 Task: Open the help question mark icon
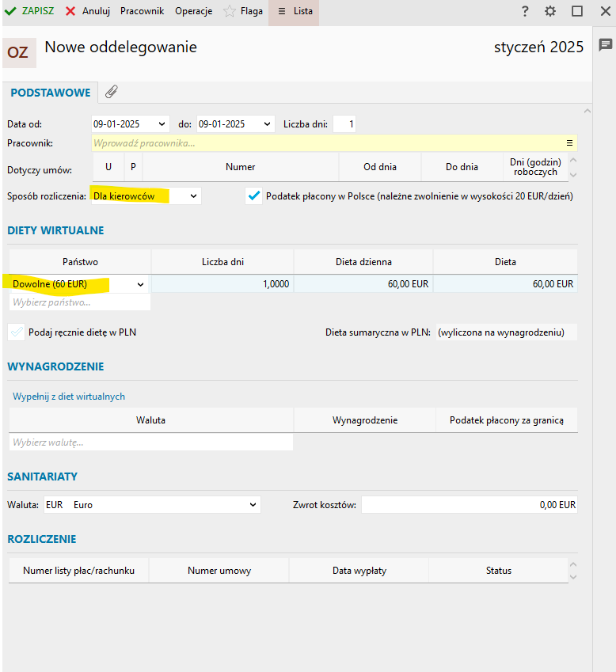[525, 11]
